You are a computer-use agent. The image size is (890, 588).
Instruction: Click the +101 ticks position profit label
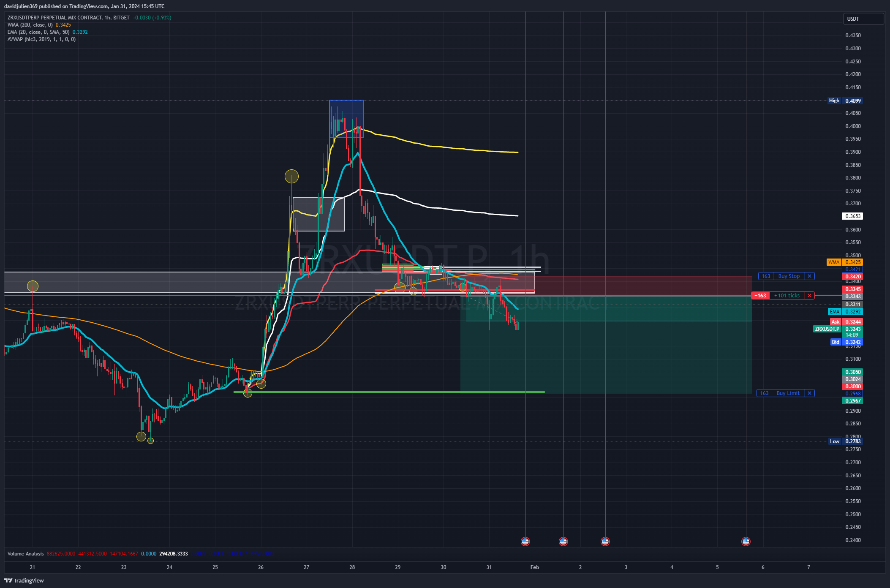[787, 296]
